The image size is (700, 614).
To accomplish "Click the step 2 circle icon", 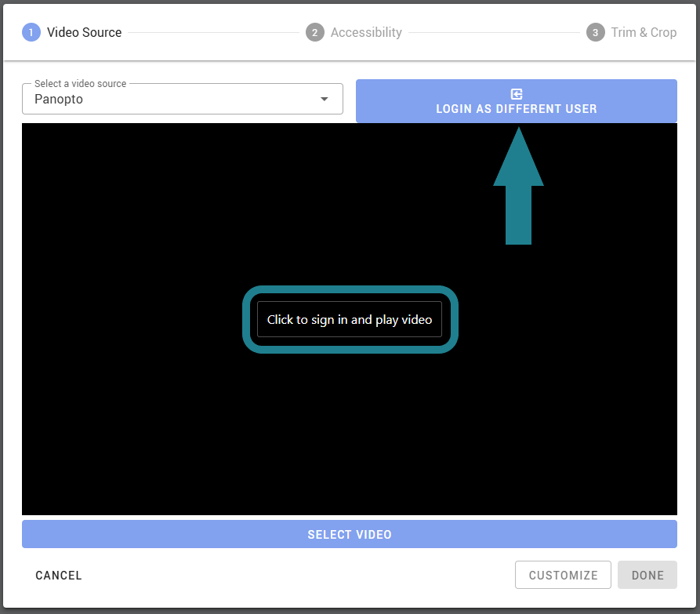I will click(x=315, y=32).
